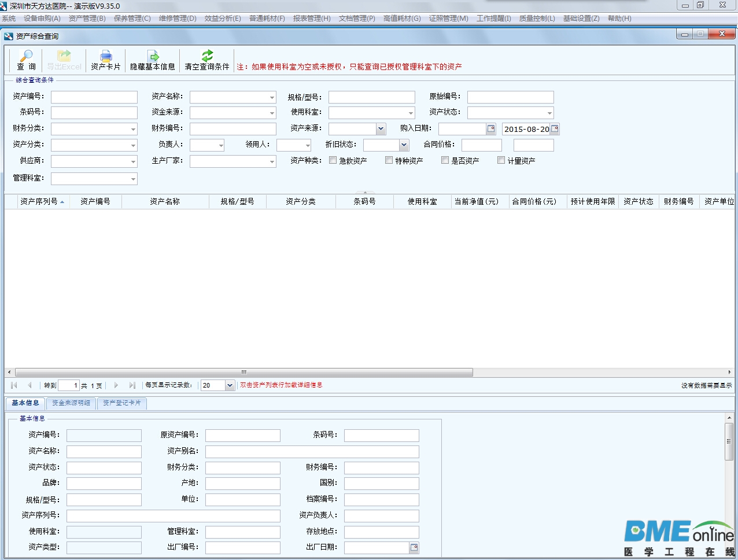
Task: Click the 隐藏基本信息 toolbar icon
Action: click(x=153, y=56)
